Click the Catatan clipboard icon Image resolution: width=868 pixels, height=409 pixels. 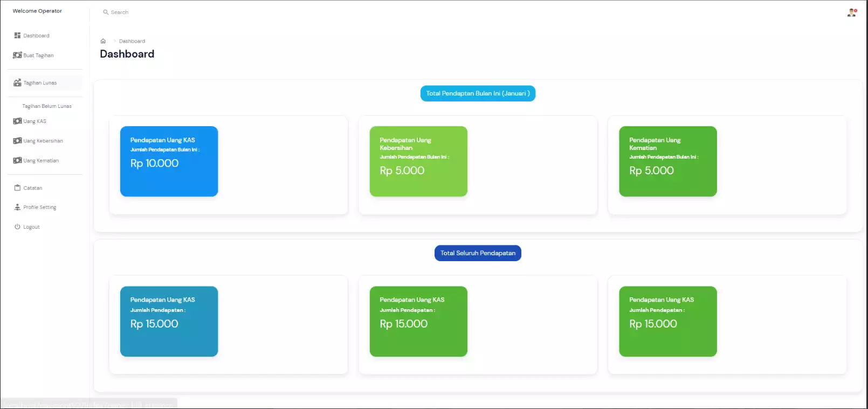[17, 188]
